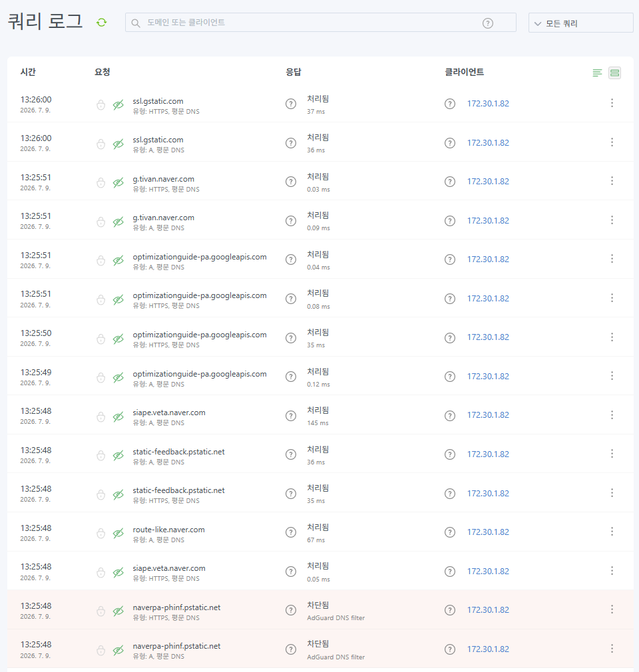Show response details for 0.04 ms optimizationguide-pa row

point(291,259)
